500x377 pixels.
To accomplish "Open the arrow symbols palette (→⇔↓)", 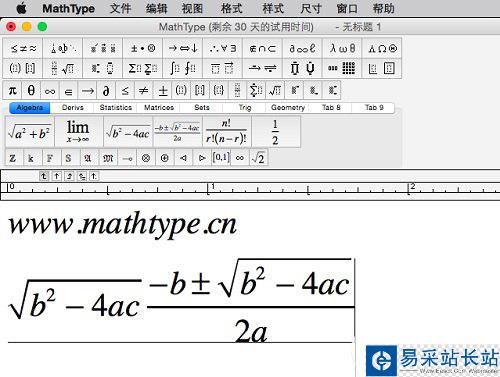I will pos(183,49).
